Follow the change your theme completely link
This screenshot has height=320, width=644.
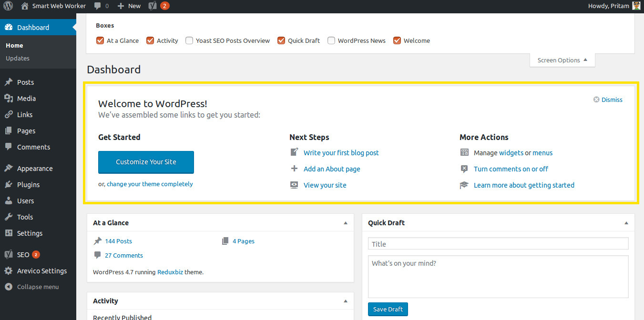[150, 184]
